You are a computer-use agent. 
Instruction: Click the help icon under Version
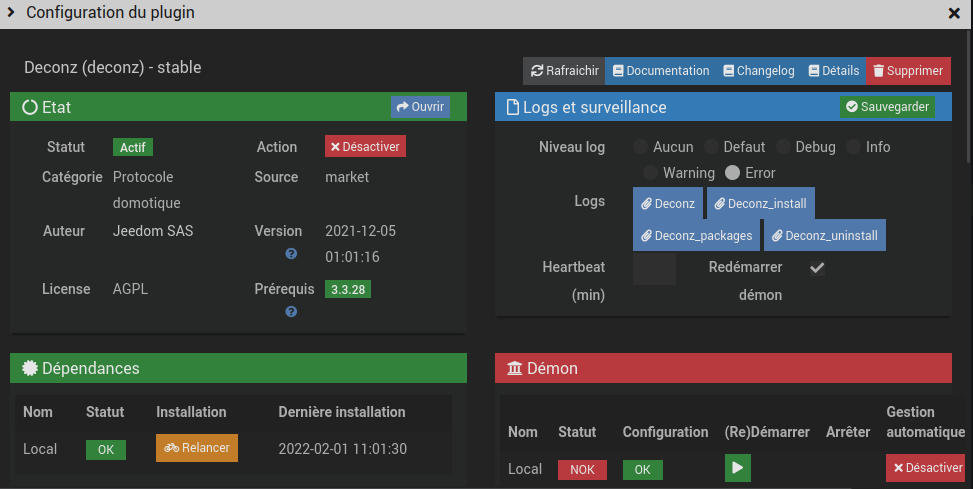tap(291, 254)
